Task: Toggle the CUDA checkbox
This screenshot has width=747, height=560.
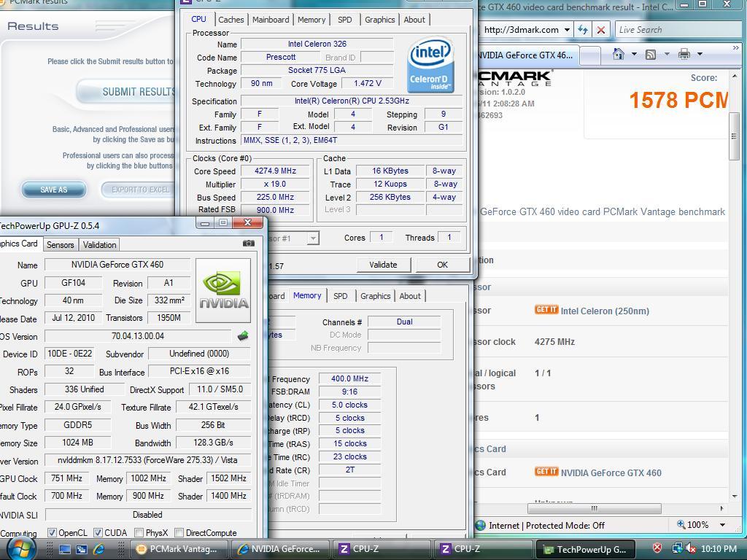Action: point(98,532)
